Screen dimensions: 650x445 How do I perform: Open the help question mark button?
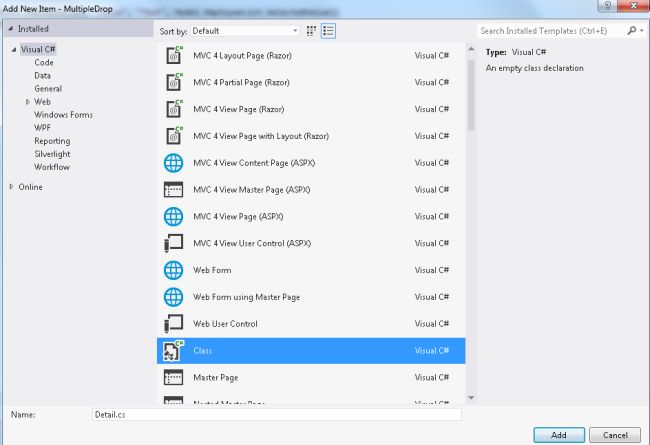coord(607,5)
